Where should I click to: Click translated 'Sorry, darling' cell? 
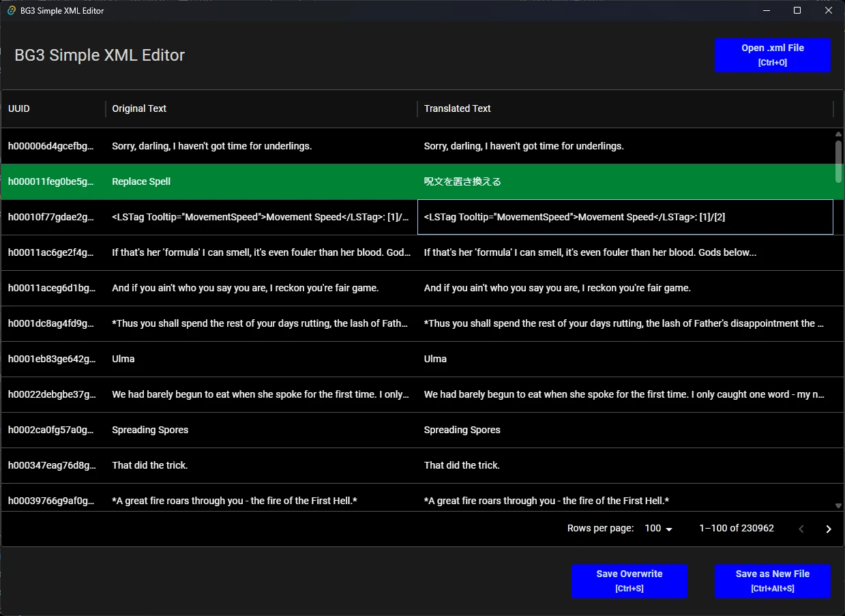tap(625, 146)
